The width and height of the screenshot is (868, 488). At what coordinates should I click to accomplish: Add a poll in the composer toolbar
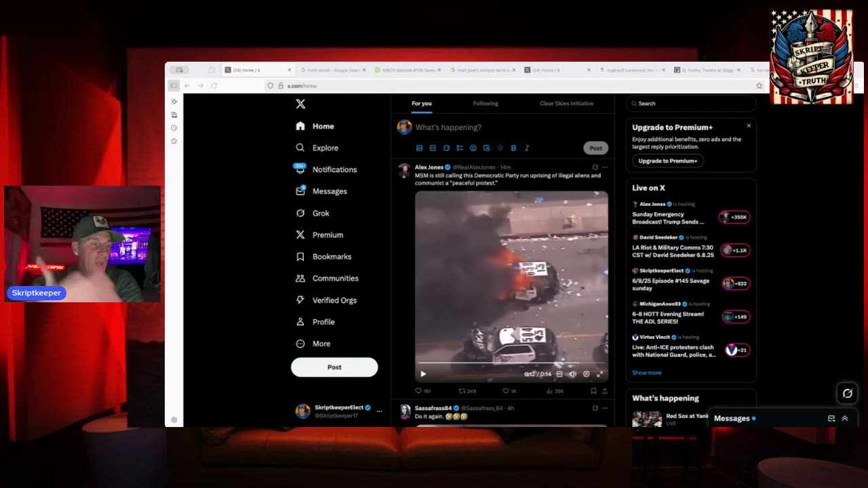[460, 148]
